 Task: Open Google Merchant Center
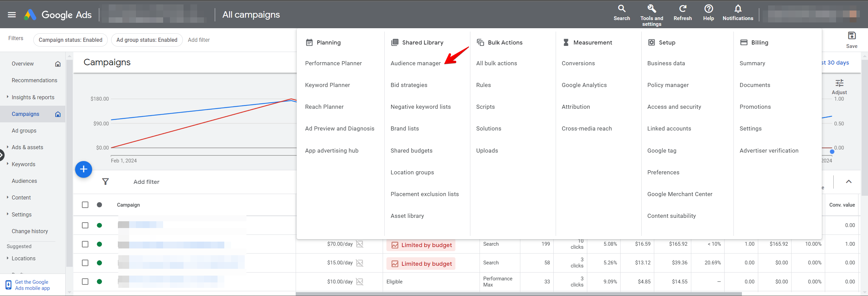coord(680,194)
